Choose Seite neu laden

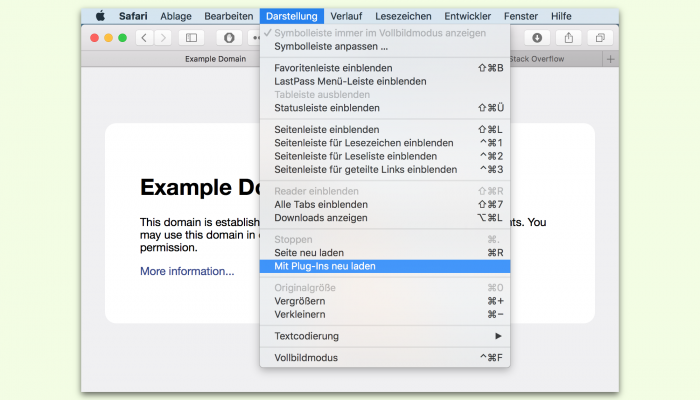[385, 253]
